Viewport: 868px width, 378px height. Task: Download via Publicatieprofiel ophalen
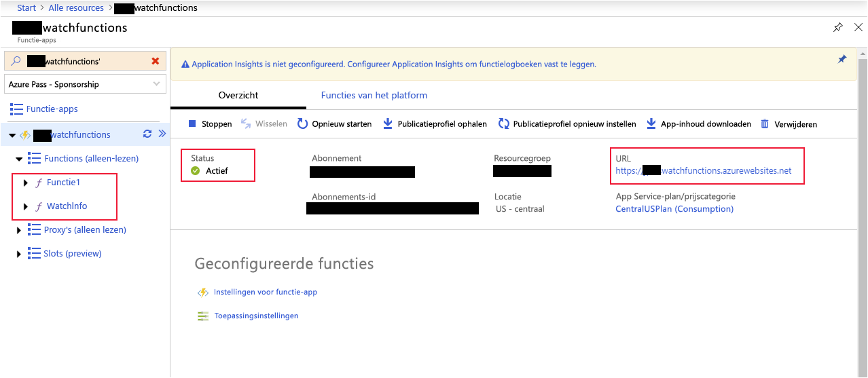(x=435, y=124)
